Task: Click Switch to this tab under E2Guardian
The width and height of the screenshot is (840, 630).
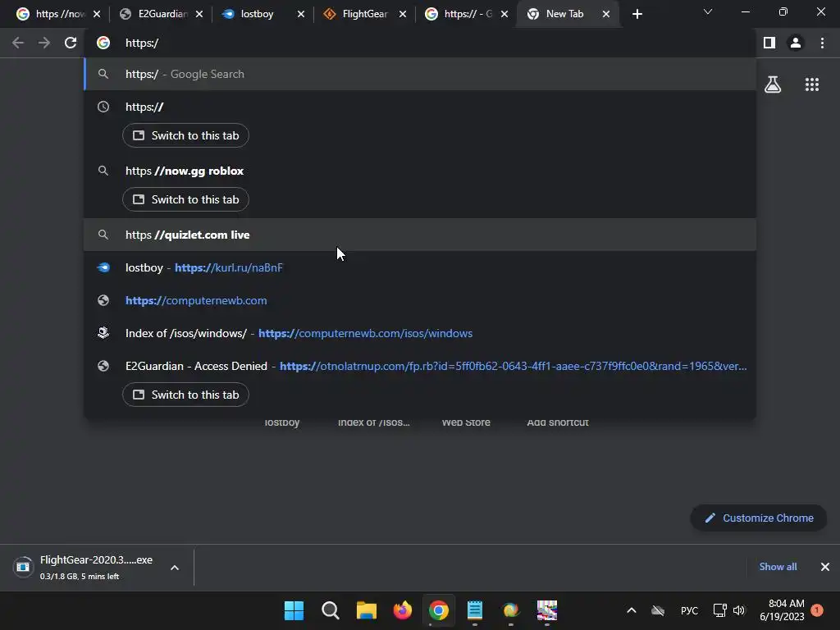Action: pyautogui.click(x=185, y=395)
